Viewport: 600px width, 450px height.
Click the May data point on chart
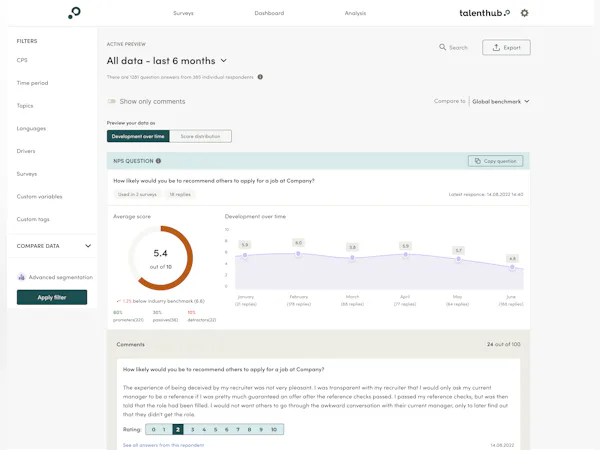pos(458,259)
